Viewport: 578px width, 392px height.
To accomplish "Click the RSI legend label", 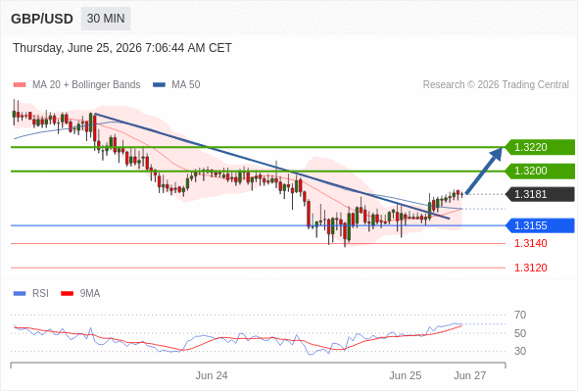I will click(40, 294).
